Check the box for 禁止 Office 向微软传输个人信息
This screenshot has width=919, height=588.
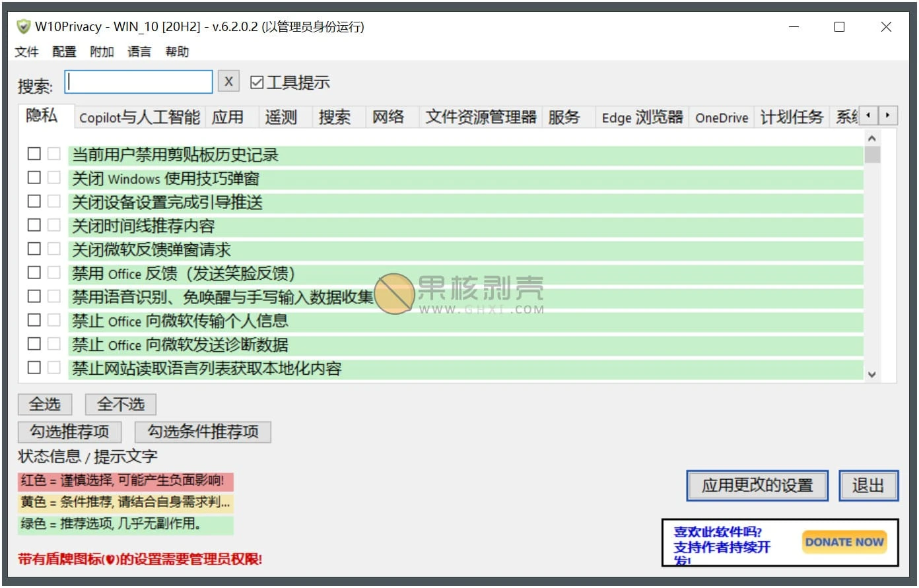tap(34, 320)
